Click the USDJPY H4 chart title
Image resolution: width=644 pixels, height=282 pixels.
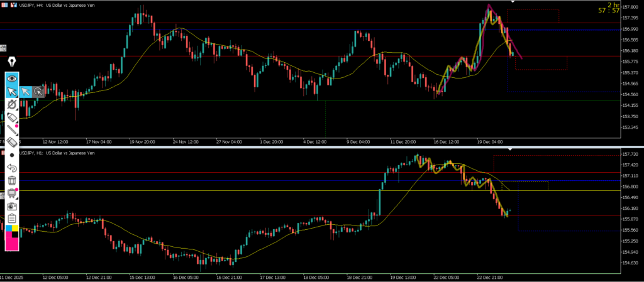(x=57, y=4)
